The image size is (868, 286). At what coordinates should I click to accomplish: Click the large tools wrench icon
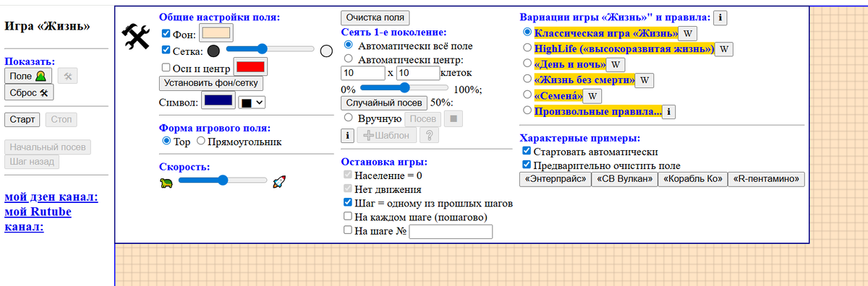[x=136, y=37]
